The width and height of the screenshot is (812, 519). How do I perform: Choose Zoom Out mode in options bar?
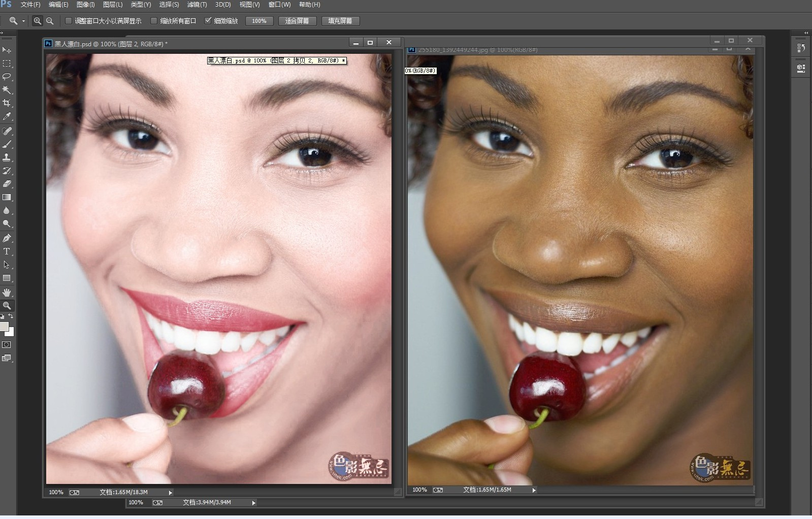click(x=50, y=21)
